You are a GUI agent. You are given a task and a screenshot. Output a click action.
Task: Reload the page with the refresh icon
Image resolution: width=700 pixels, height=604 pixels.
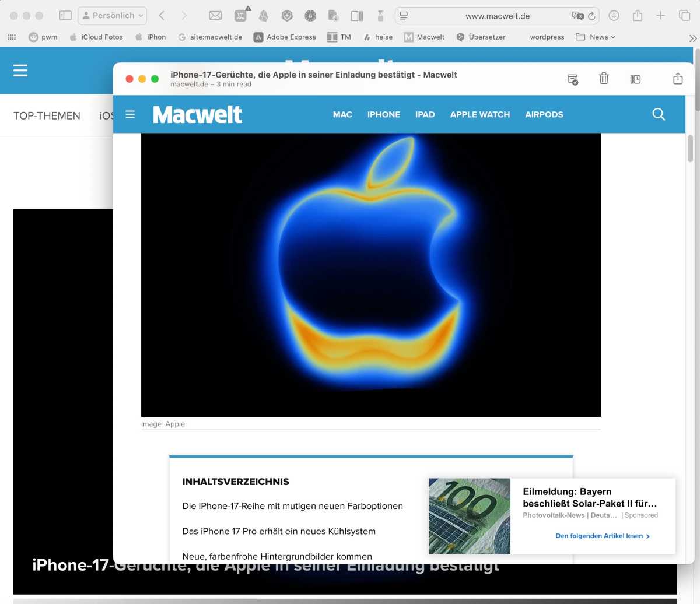tap(591, 16)
